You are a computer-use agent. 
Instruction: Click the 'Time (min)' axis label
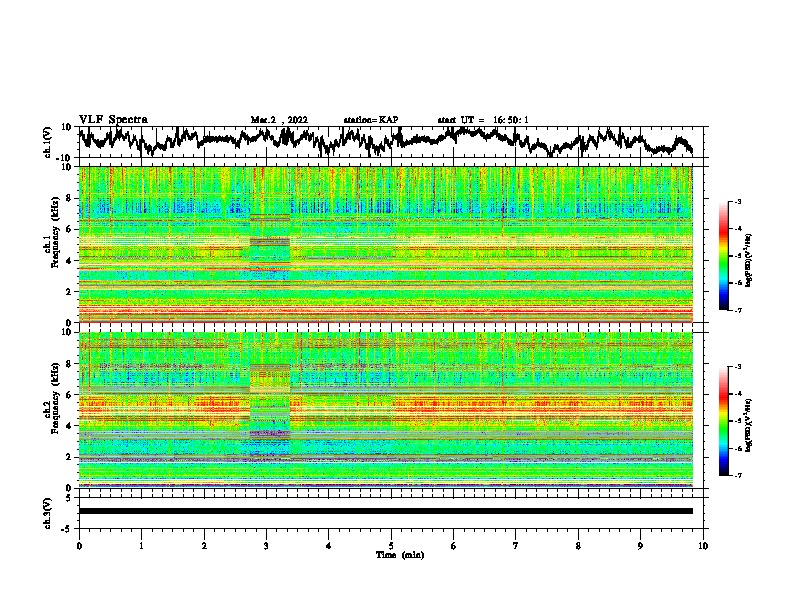(400, 555)
